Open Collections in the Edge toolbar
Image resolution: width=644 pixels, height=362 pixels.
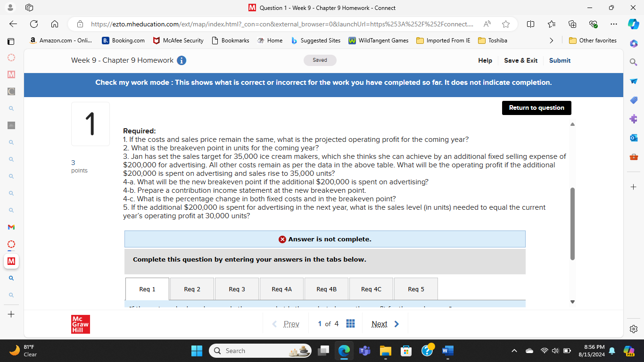(572, 24)
